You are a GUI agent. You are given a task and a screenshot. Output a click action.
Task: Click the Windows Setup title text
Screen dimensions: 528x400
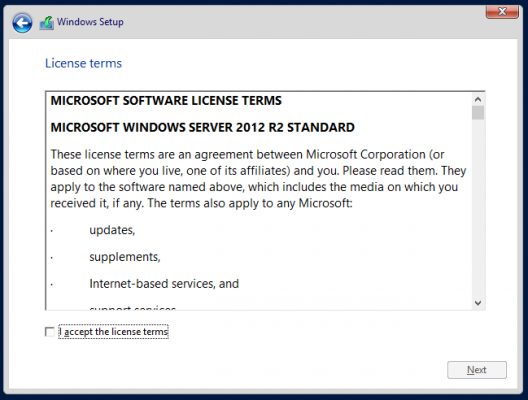(90, 22)
